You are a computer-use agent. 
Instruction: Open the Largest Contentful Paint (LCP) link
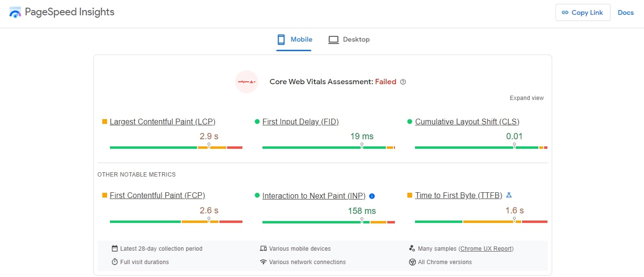pos(163,122)
